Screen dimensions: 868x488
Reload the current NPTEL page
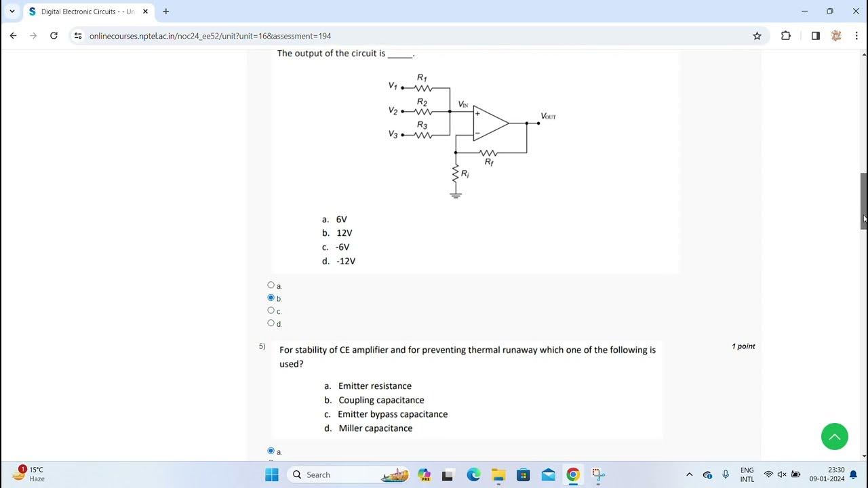coord(54,36)
